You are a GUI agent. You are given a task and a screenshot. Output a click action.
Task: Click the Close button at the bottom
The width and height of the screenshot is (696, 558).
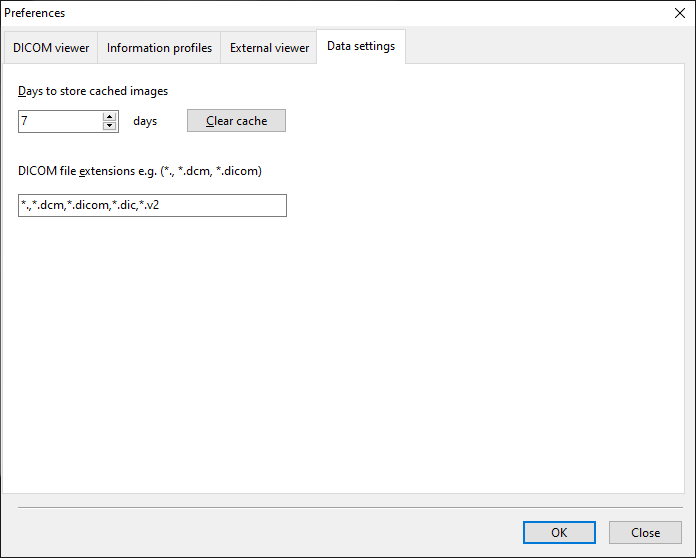click(645, 533)
